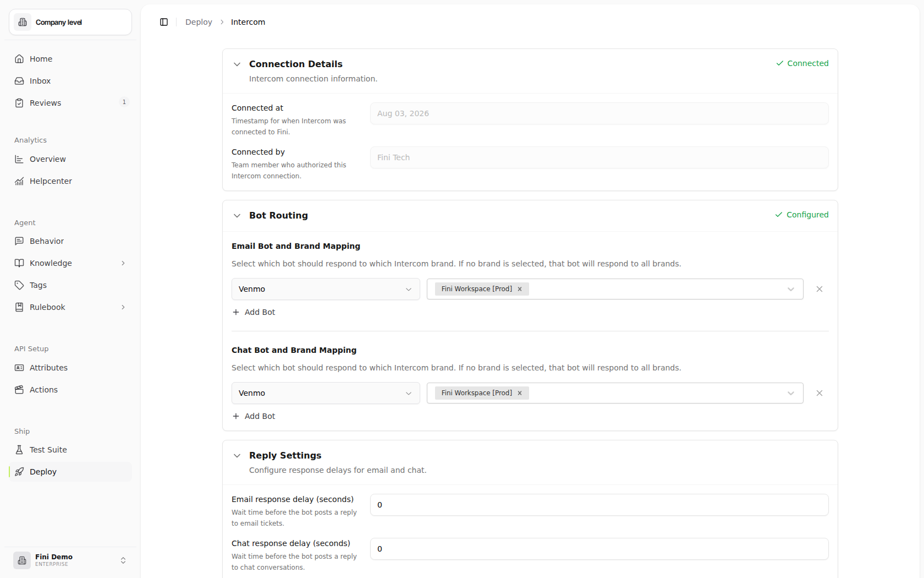Collapse the Reply Settings section
The height and width of the screenshot is (578, 924).
[237, 456]
